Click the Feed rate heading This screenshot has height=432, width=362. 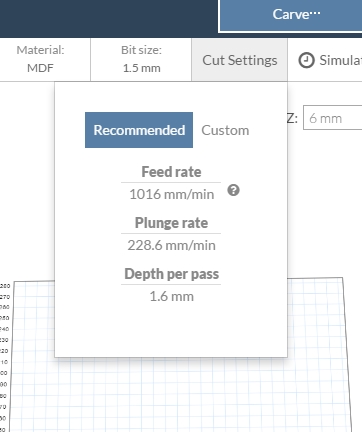(171, 172)
